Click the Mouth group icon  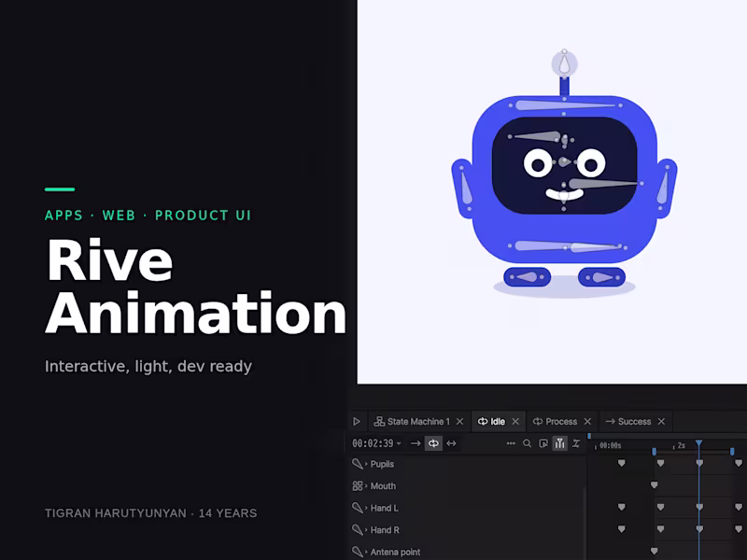click(358, 485)
